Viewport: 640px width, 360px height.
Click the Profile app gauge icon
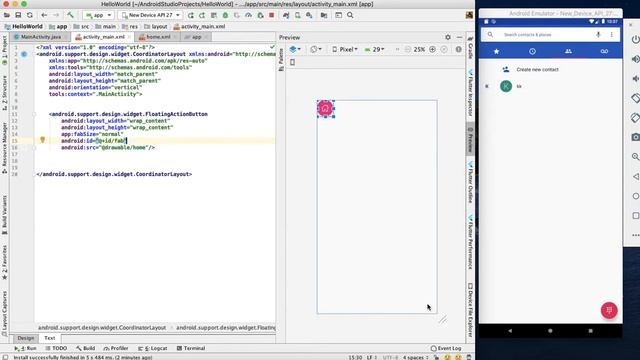(x=249, y=15)
